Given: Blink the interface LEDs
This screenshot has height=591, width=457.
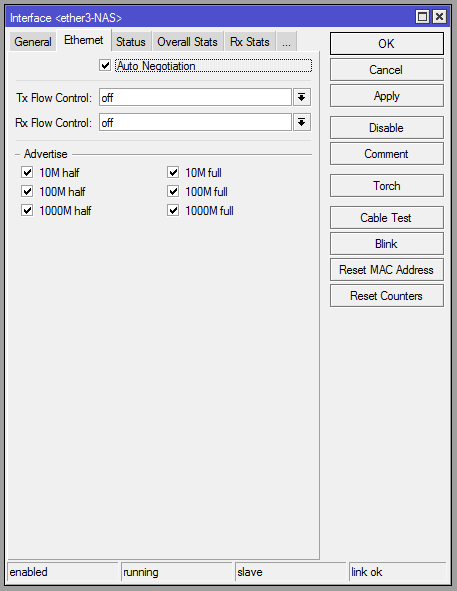Looking at the screenshot, I should (x=387, y=244).
